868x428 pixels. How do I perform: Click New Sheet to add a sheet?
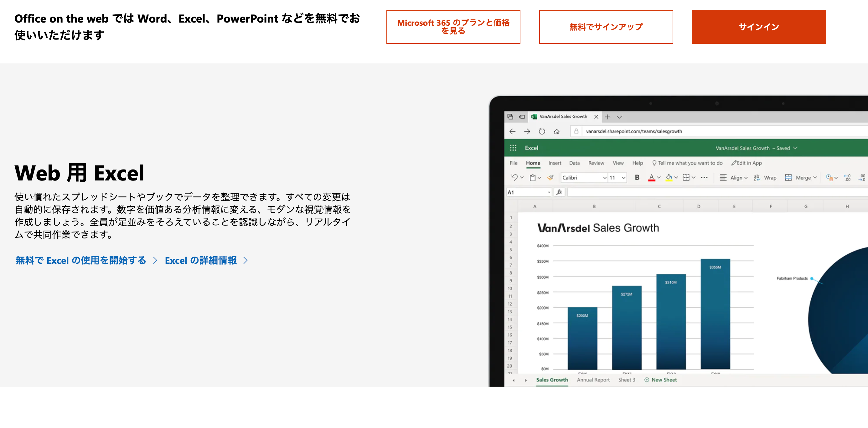[660, 380]
